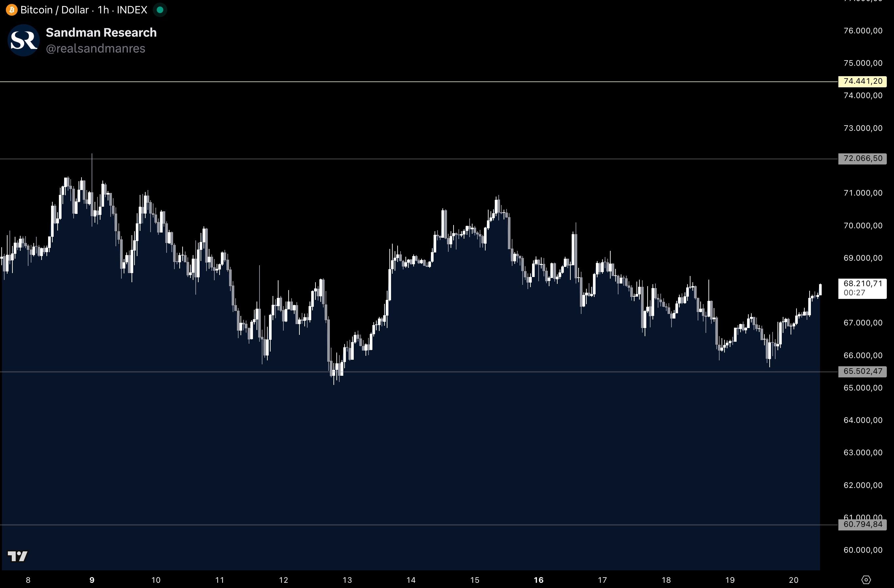This screenshot has height=588, width=894.
Task: Open the TradingView logo link
Action: tap(18, 556)
